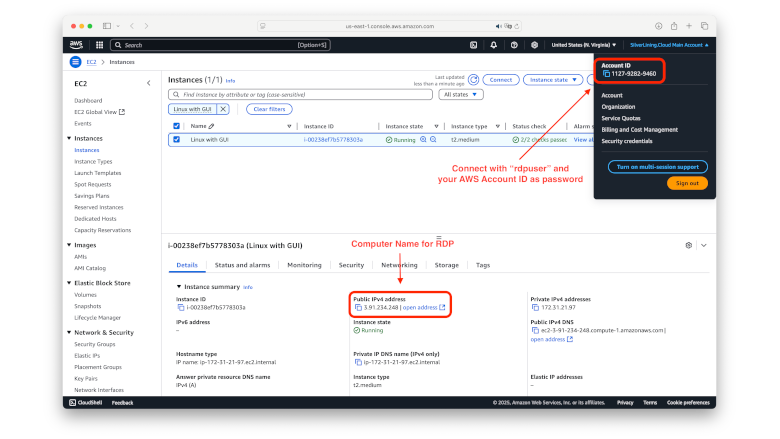Click the Connect button

click(501, 80)
